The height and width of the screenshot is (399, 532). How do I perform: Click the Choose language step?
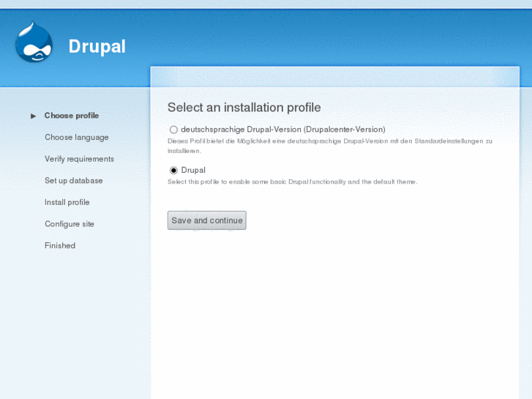point(77,138)
